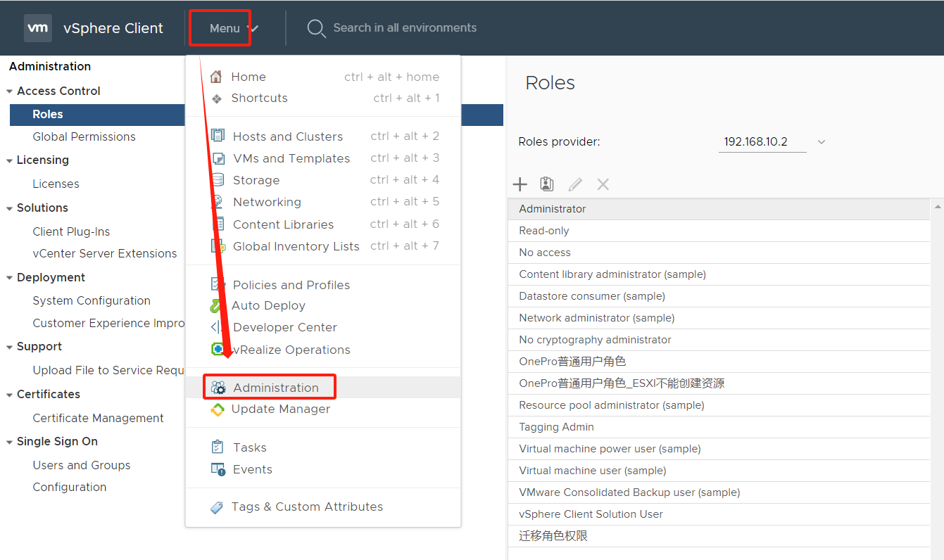Click the Auto Deploy green icon

point(217,305)
